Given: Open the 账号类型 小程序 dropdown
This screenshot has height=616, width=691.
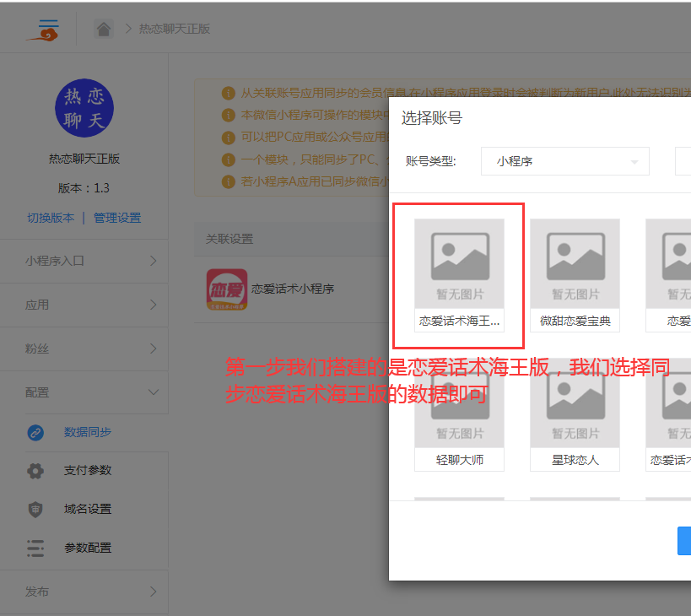Looking at the screenshot, I should point(565,161).
